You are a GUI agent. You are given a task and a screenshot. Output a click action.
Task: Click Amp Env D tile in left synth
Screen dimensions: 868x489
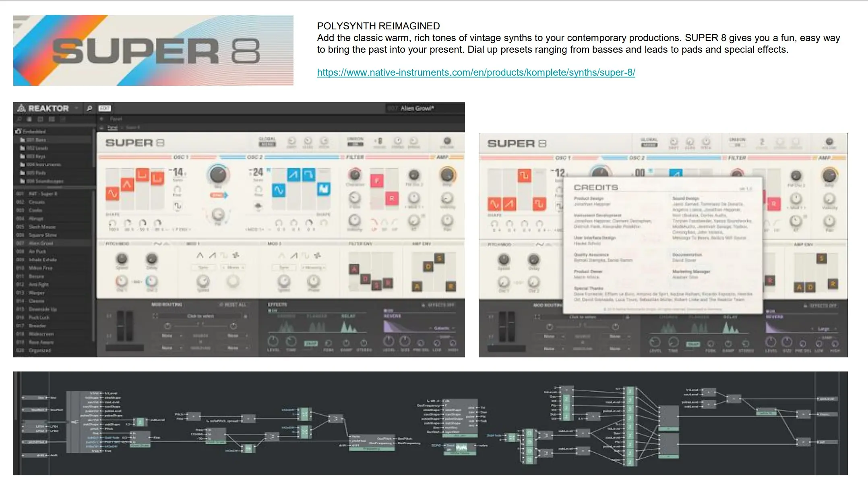click(x=428, y=266)
